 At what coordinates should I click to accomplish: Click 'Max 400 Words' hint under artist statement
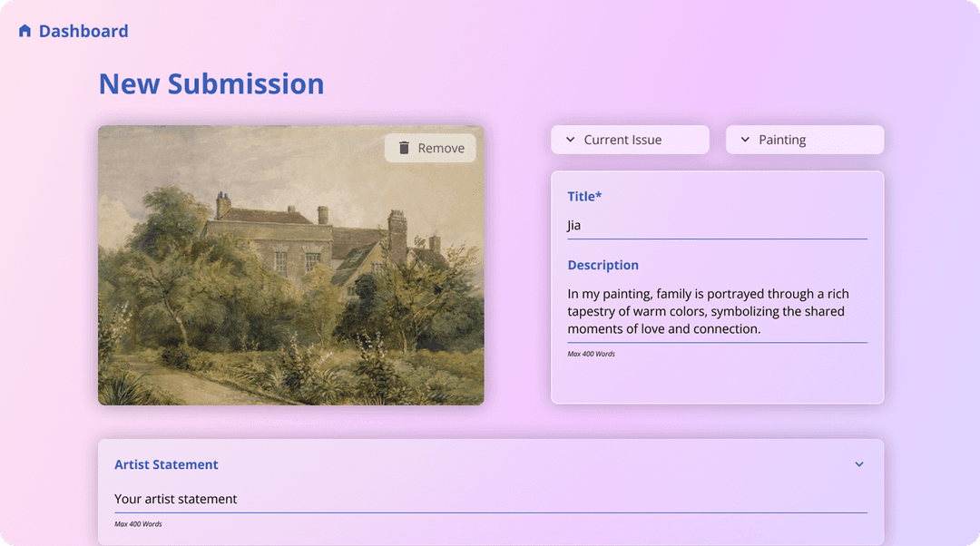(138, 524)
